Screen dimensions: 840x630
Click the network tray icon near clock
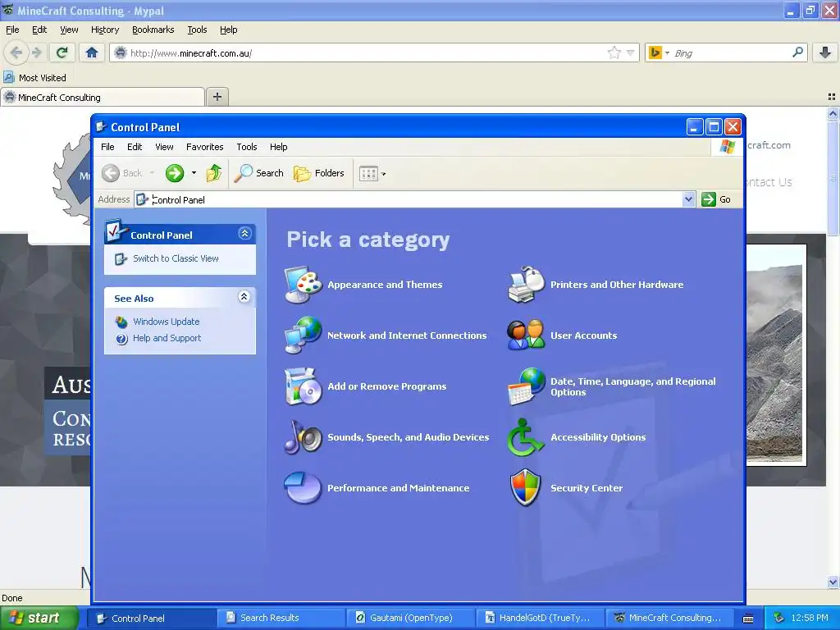point(779,618)
